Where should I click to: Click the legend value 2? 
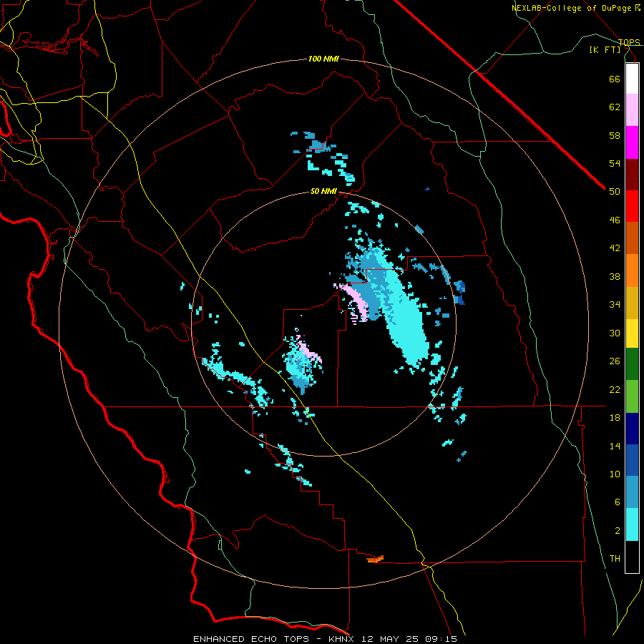click(618, 531)
